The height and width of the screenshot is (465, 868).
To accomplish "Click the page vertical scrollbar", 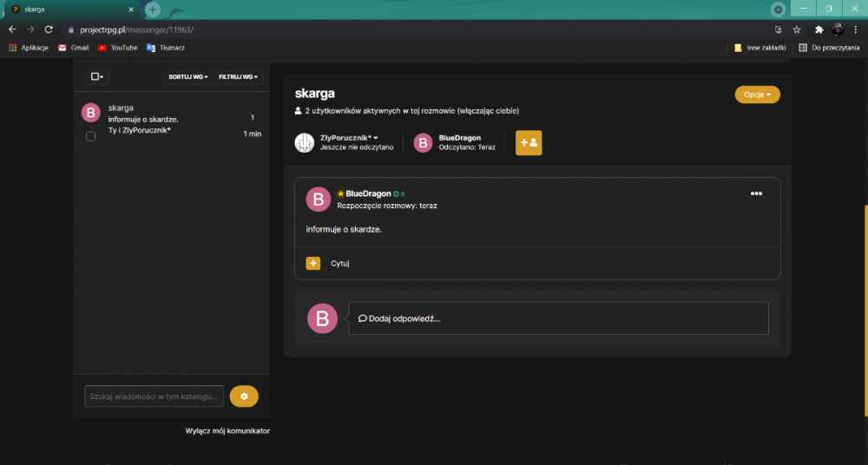I will [x=865, y=310].
